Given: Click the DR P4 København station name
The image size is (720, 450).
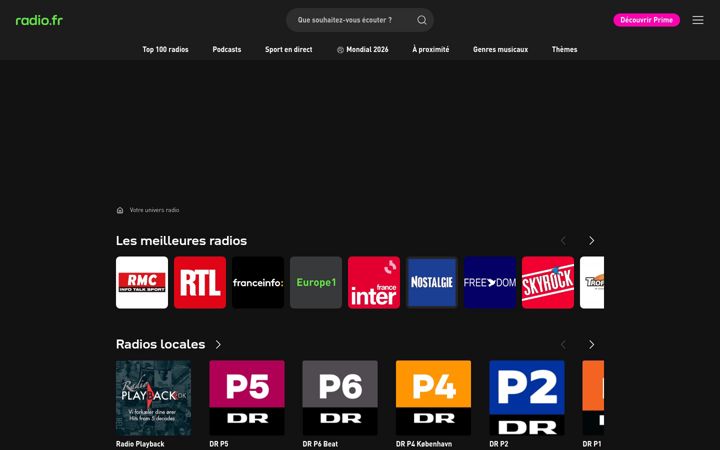Looking at the screenshot, I should click(424, 444).
